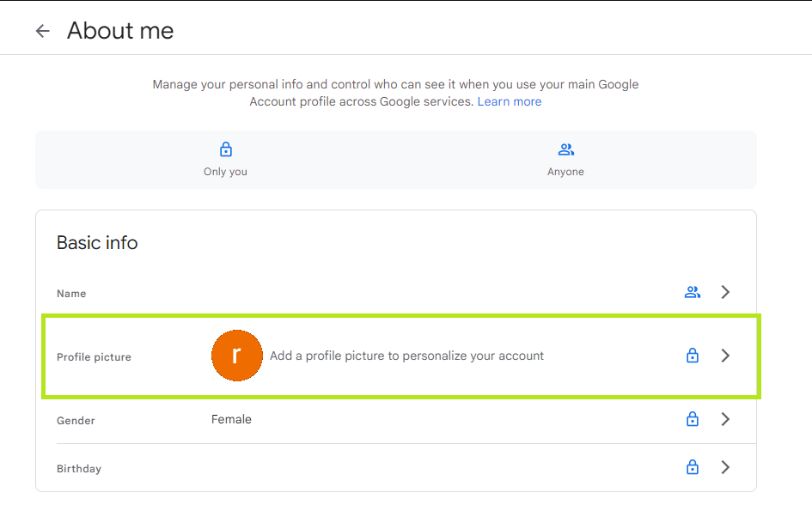This screenshot has width=812, height=511.
Task: Click the lock icon in Birthday row
Action: click(693, 467)
